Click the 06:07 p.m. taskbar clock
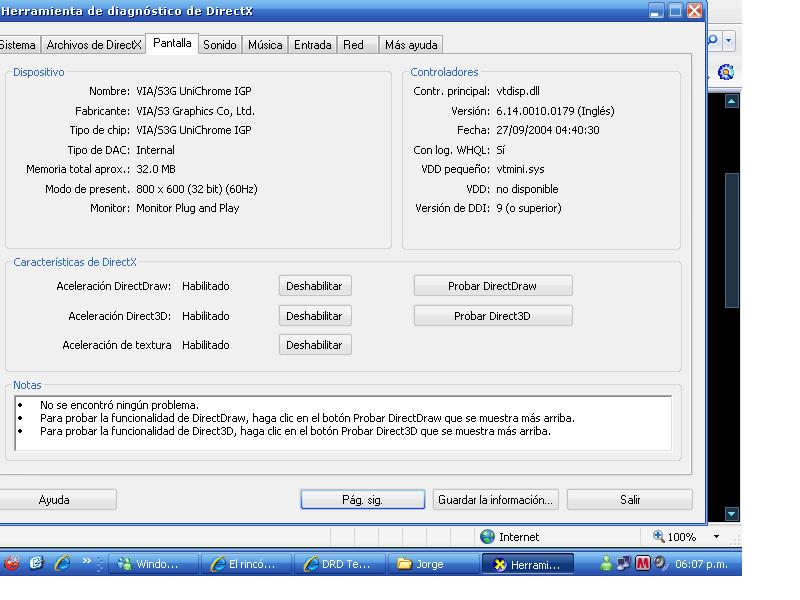This screenshot has height=600, width=800. (701, 564)
